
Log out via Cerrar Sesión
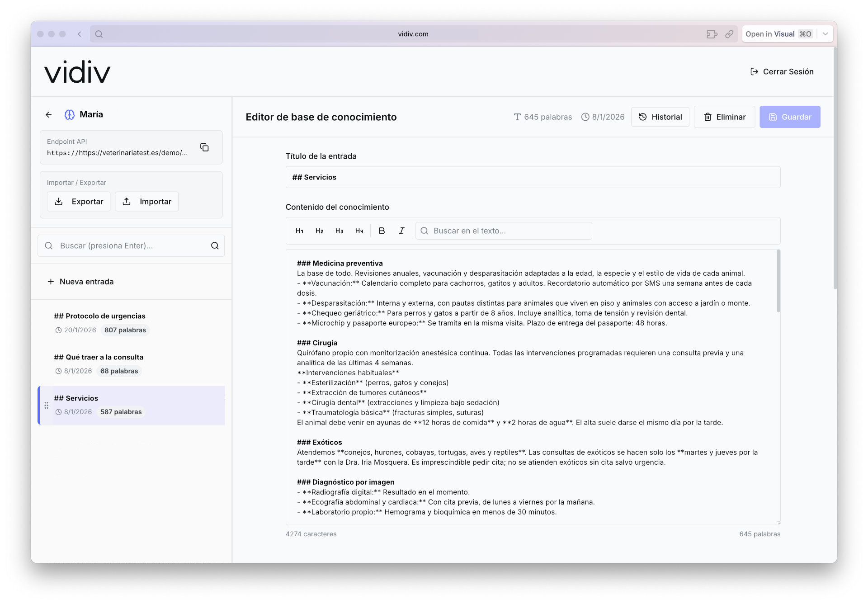point(782,72)
